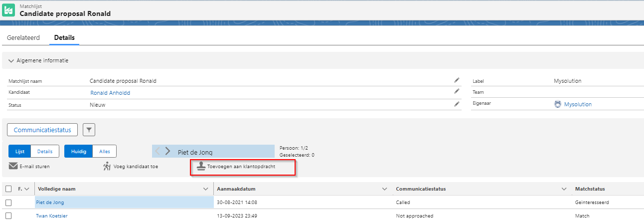Select the Twan Koetsier row checkbox
The image size is (644, 222).
[8, 216]
